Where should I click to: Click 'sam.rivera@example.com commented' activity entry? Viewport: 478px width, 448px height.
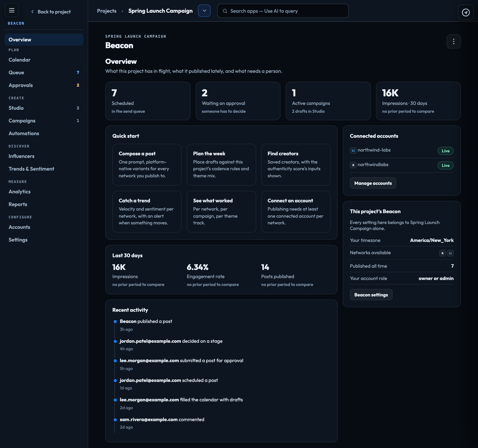pos(162,419)
